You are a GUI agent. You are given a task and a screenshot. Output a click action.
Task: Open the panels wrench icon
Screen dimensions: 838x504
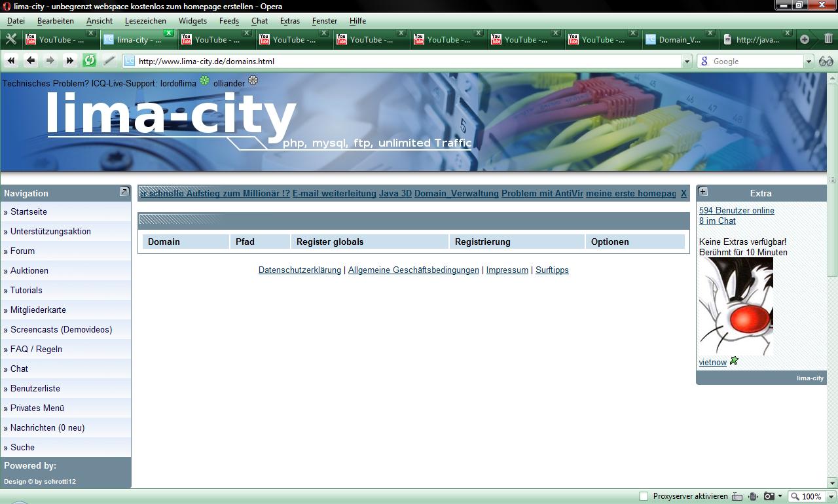(10, 39)
